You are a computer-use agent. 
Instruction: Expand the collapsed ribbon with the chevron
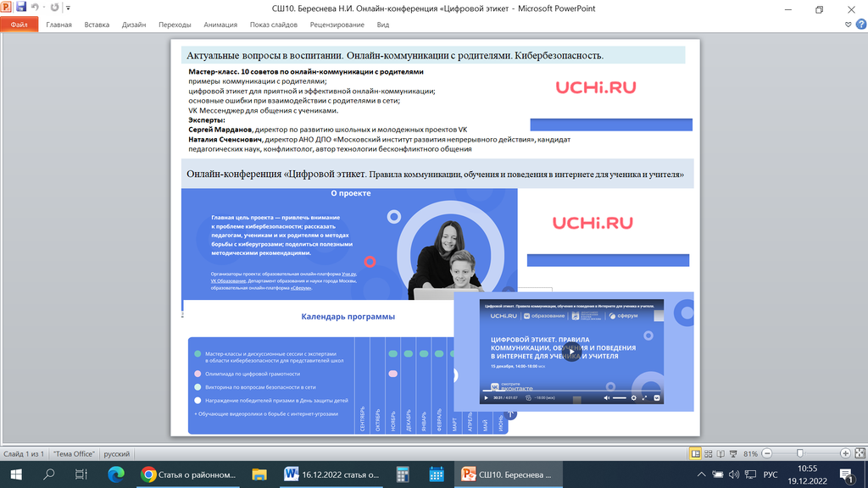pos(848,25)
